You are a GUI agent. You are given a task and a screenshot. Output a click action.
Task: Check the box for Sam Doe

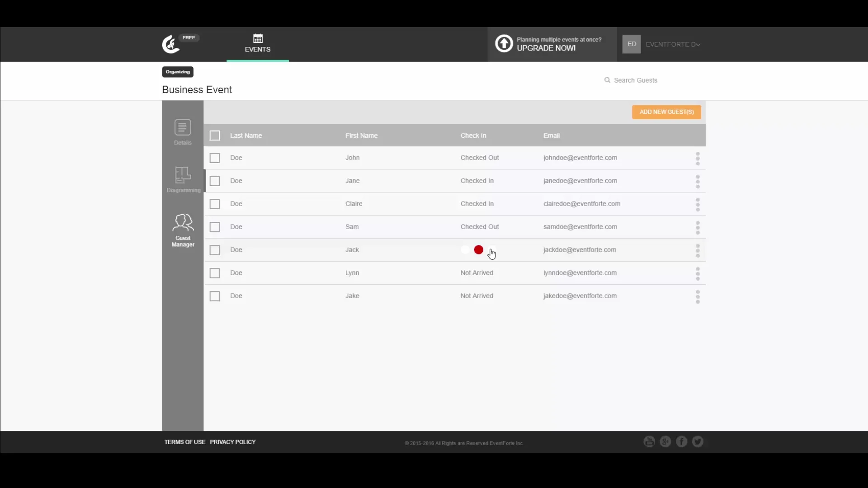pos(215,227)
